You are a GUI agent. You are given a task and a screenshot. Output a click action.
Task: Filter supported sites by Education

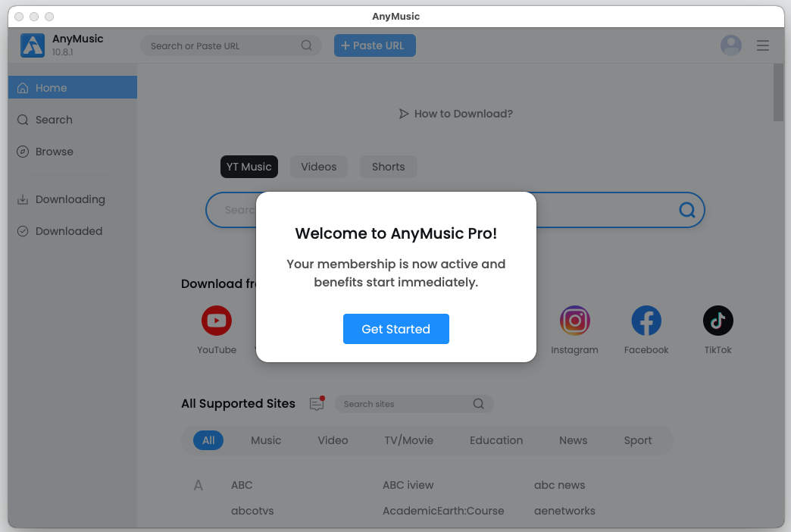click(496, 440)
